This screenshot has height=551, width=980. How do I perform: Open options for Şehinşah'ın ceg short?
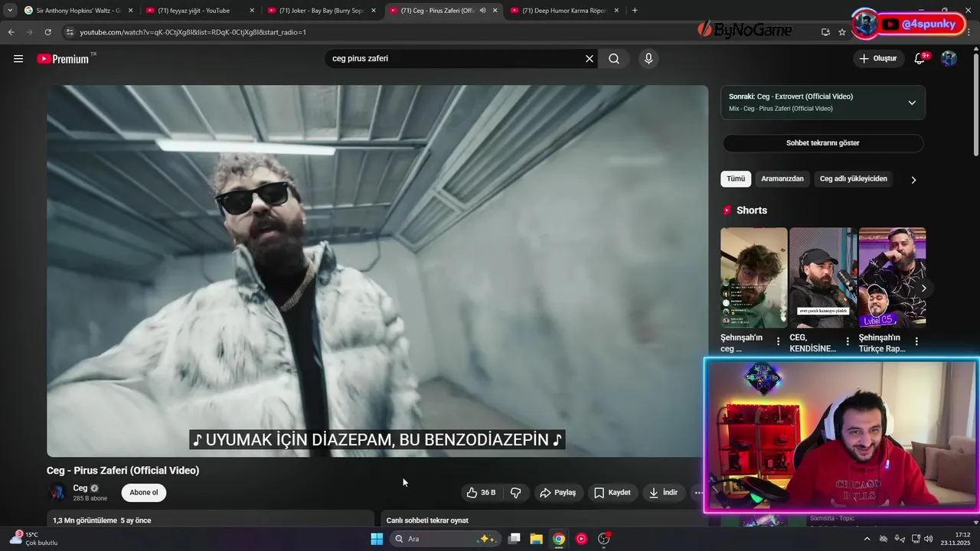(x=779, y=341)
